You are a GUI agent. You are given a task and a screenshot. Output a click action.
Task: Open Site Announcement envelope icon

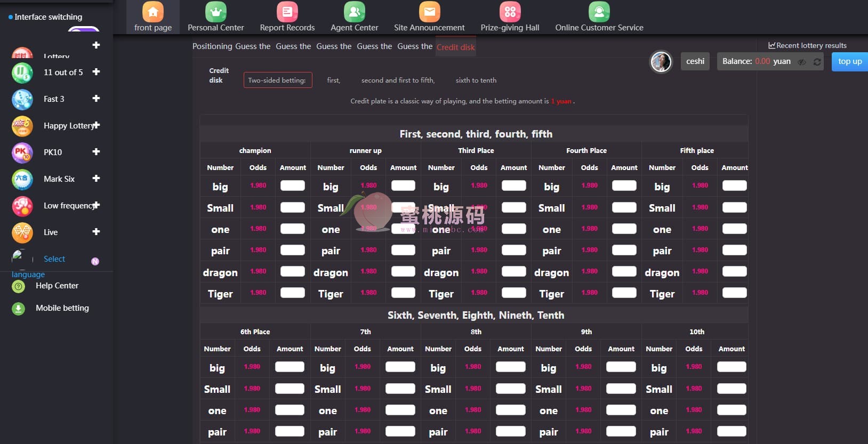429,12
